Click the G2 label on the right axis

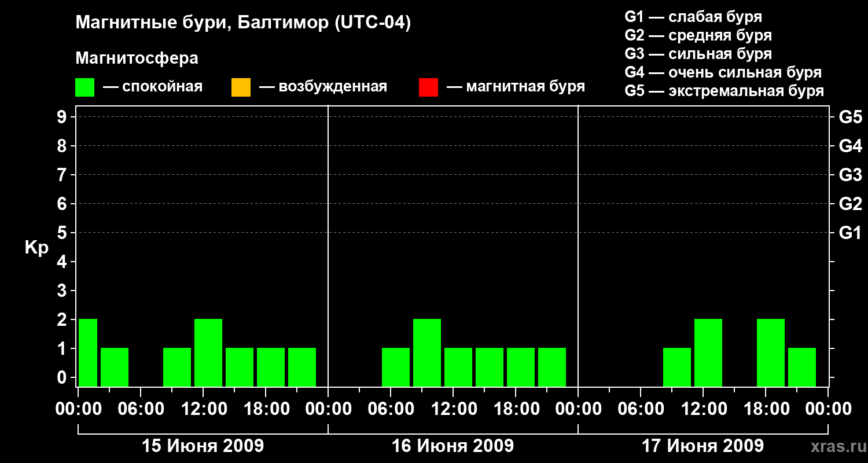coord(850,204)
